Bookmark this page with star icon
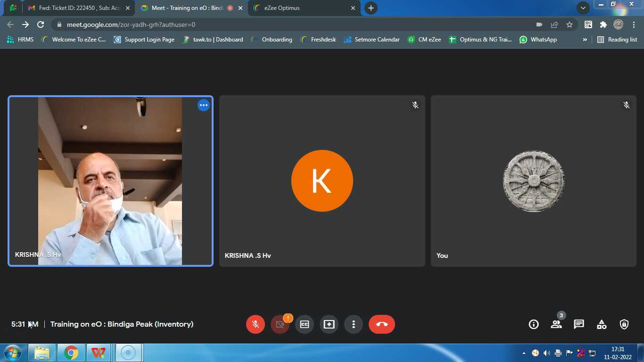Image resolution: width=644 pixels, height=362 pixels. [570, 25]
